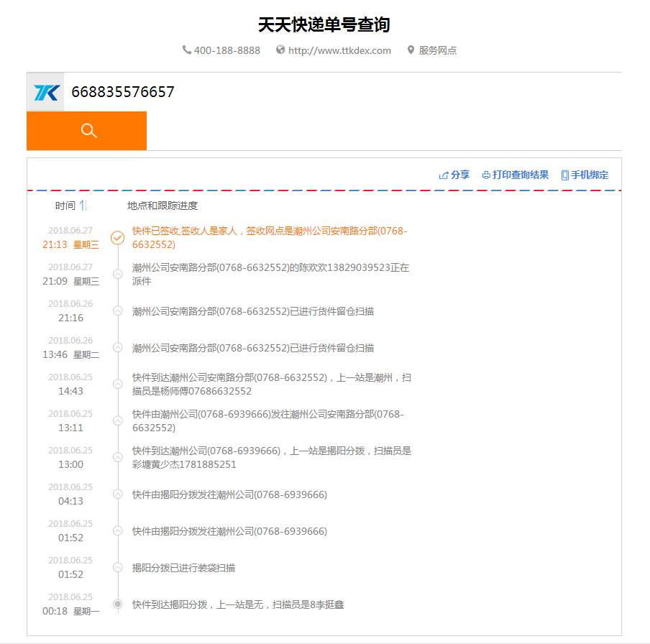The height and width of the screenshot is (644, 650).
Task: Click the Tiantian Express logo icon
Action: pyautogui.click(x=46, y=92)
